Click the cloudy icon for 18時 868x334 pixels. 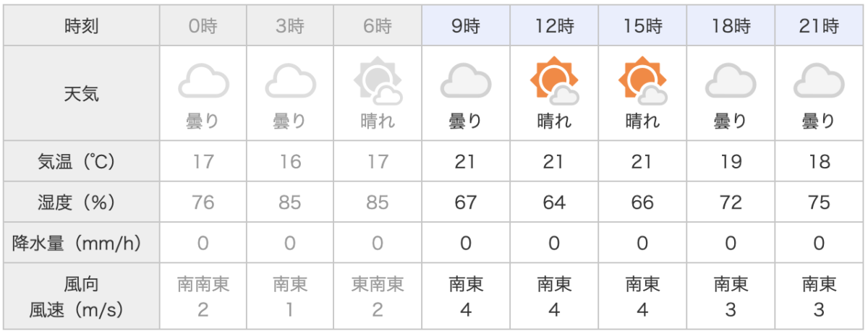coord(730,81)
